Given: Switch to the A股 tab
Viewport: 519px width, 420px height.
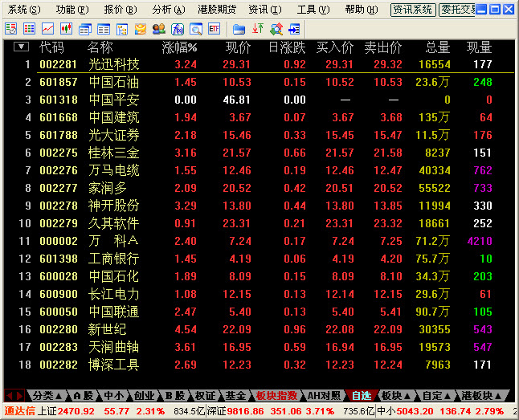Looking at the screenshot, I should coord(83,396).
